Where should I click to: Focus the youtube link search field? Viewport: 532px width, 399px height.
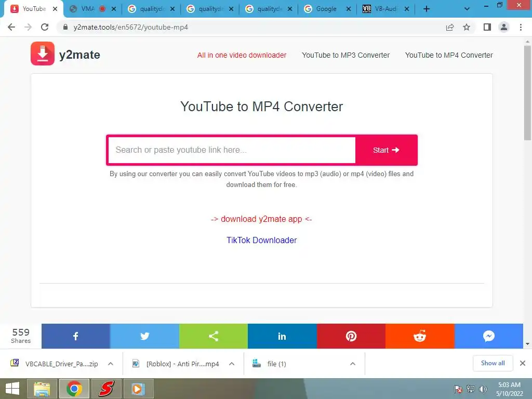232,150
